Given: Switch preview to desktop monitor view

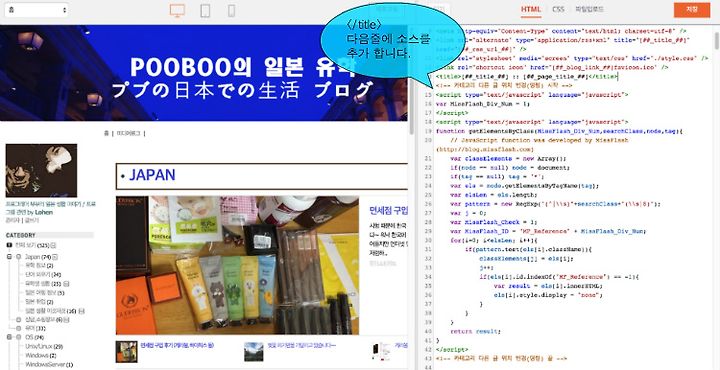Looking at the screenshot, I should coord(177,11).
